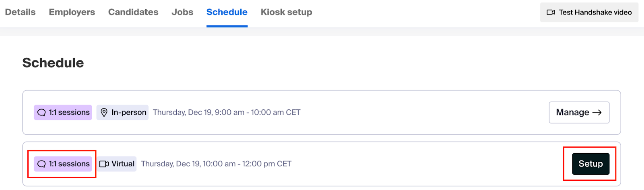The width and height of the screenshot is (644, 190).
Task: Click the video camera icon beside Virtual
Action: coord(104,164)
